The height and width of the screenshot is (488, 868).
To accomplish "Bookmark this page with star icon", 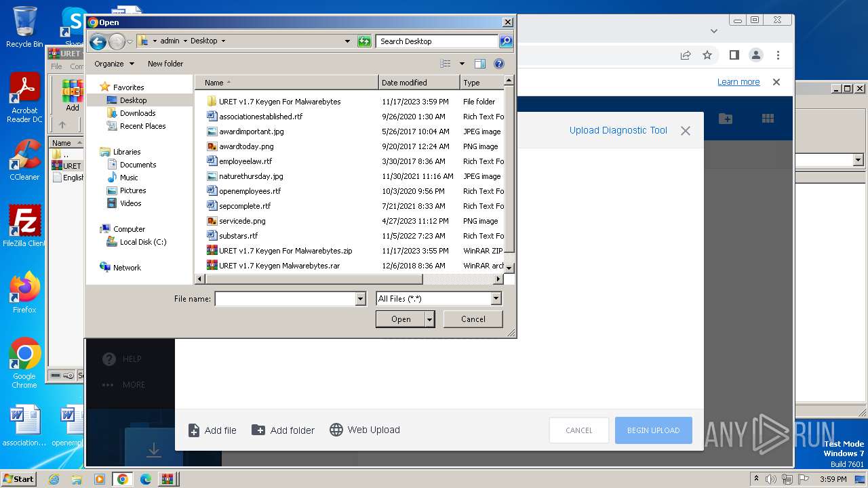I will (x=707, y=55).
